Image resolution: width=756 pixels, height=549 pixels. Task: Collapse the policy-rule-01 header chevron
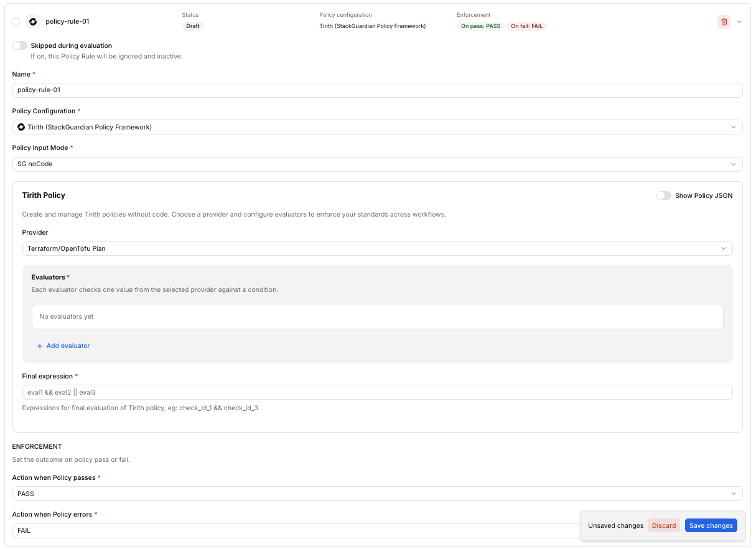click(x=739, y=22)
